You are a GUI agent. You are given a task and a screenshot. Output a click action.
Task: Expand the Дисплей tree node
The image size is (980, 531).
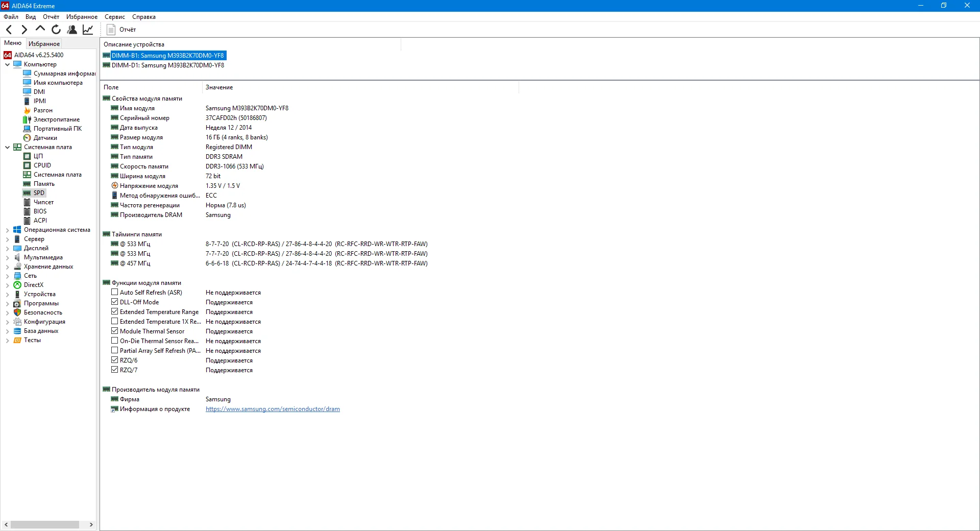click(7, 248)
